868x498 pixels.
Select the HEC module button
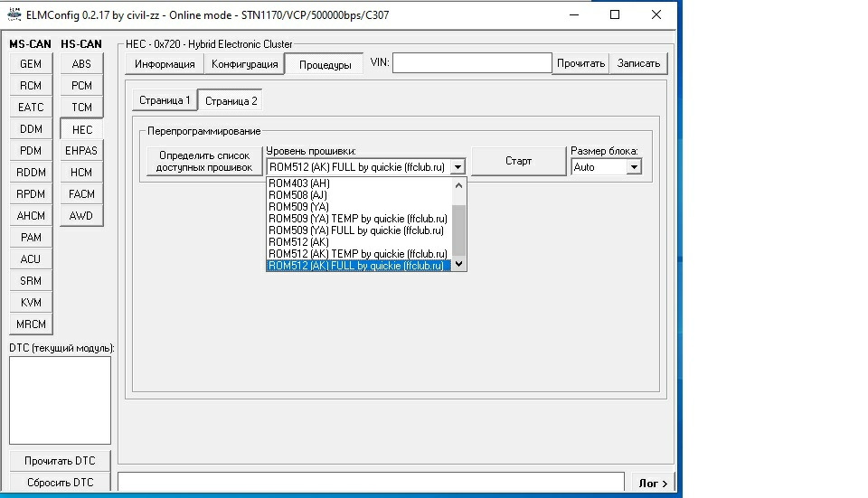click(x=81, y=129)
